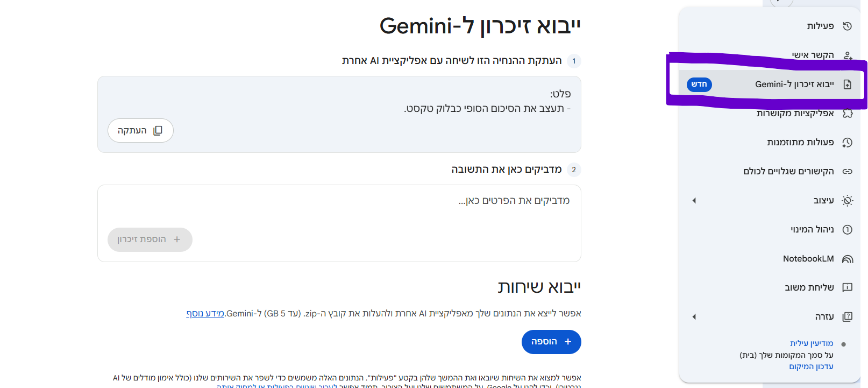This screenshot has height=388, width=868.
Task: Click the Send feedback icon
Action: [847, 288]
